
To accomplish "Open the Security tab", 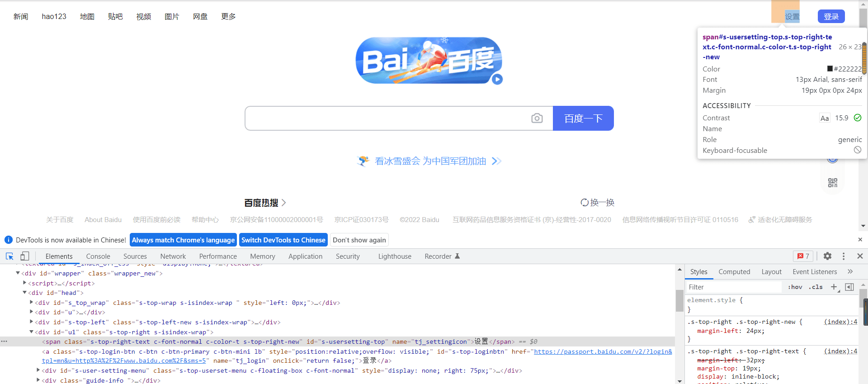I will pyautogui.click(x=348, y=256).
